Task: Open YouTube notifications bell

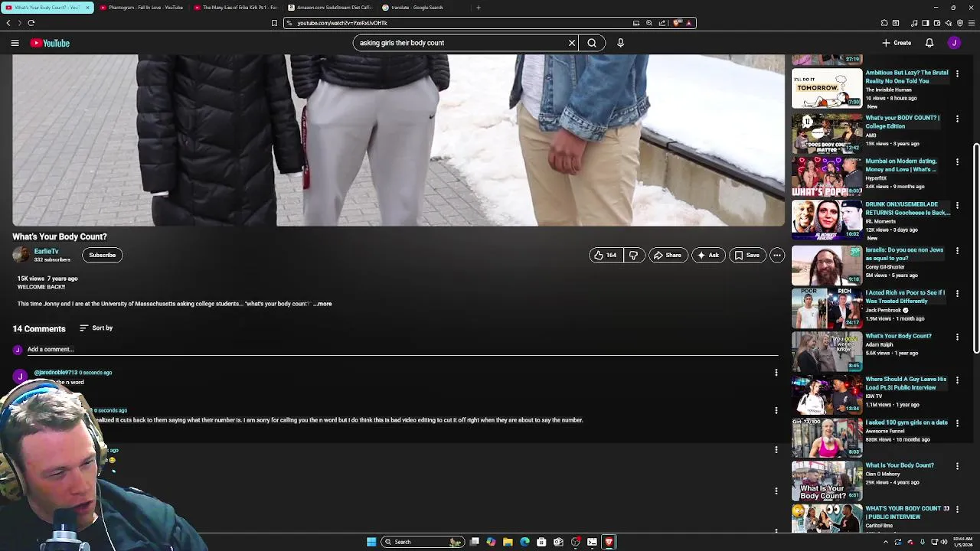Action: [929, 43]
